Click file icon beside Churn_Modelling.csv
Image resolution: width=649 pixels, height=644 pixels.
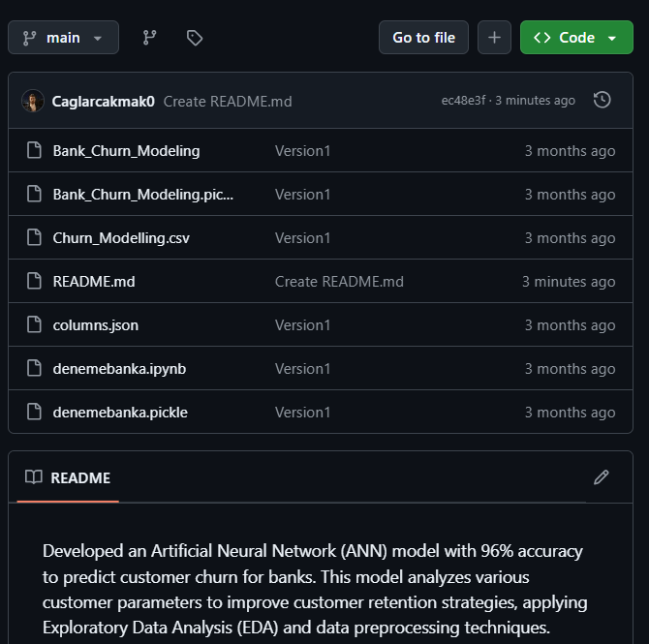[x=34, y=238]
